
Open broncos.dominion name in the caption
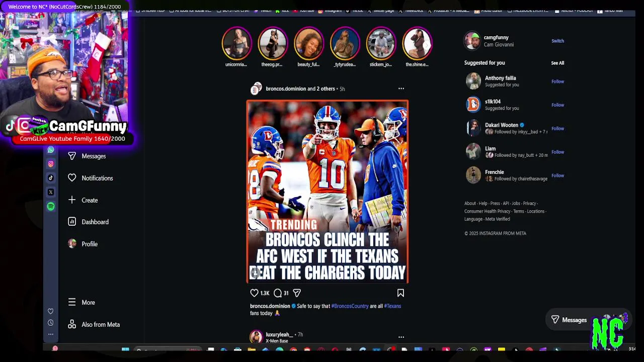(x=270, y=306)
